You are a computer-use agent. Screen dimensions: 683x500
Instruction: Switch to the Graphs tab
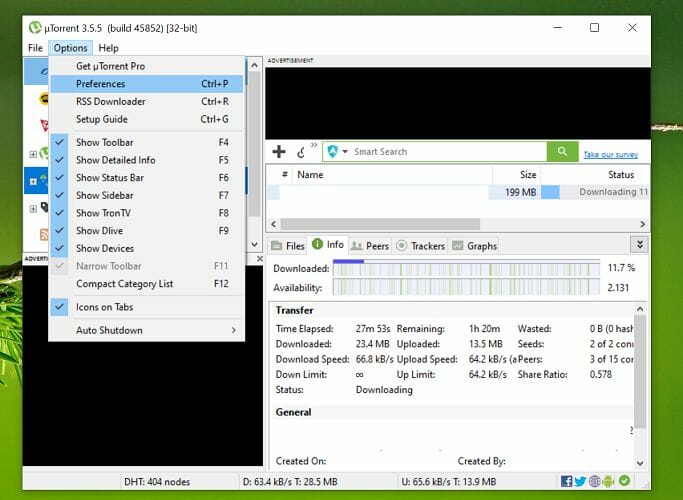pos(474,246)
